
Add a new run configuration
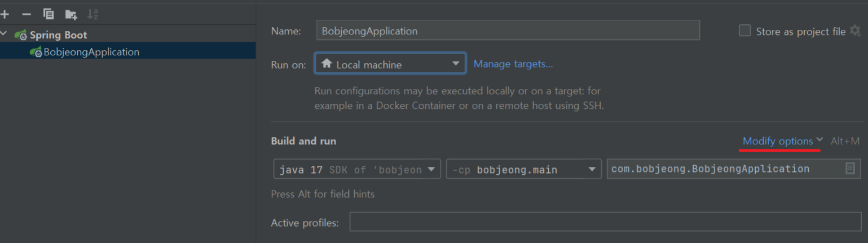click(x=5, y=14)
